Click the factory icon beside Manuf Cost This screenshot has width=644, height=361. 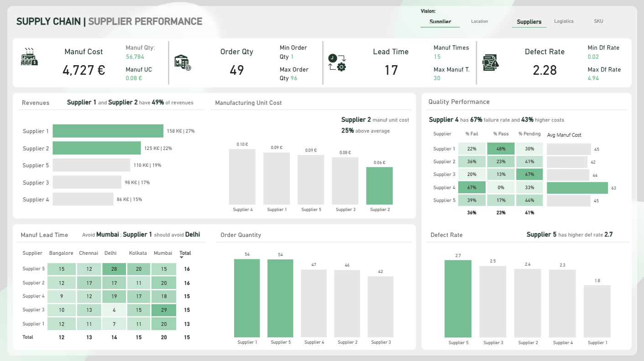tap(29, 57)
